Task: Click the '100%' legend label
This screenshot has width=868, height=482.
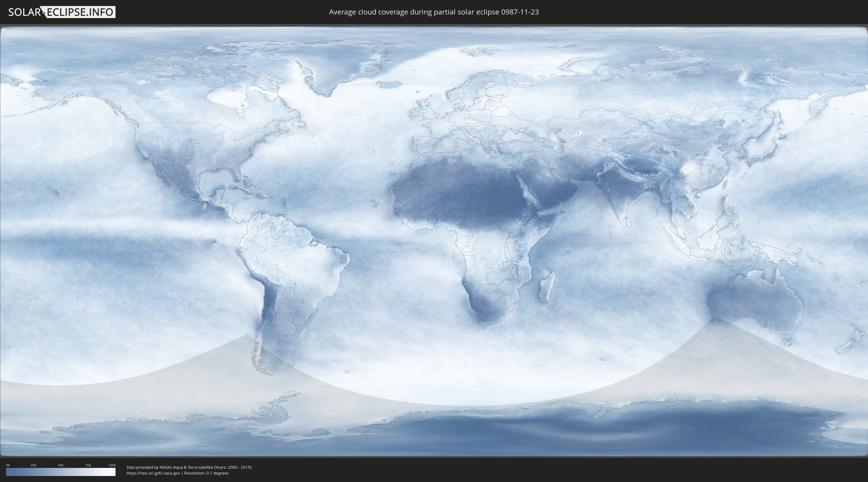Action: click(x=112, y=465)
